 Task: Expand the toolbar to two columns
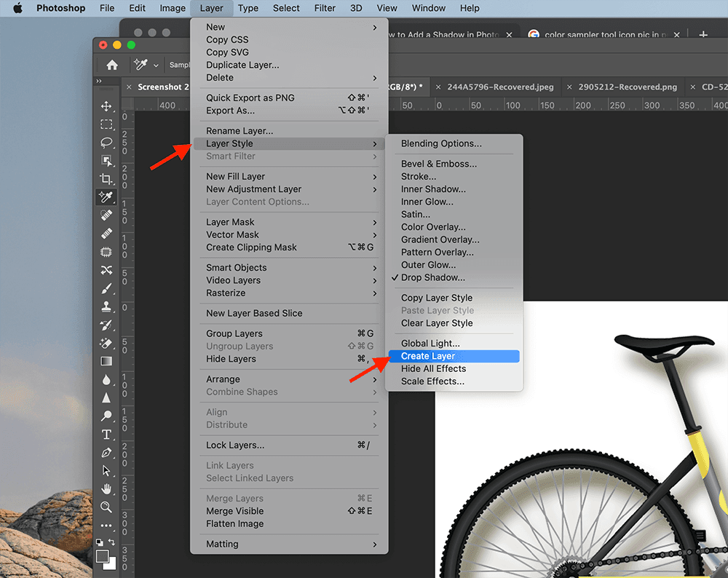[x=99, y=81]
